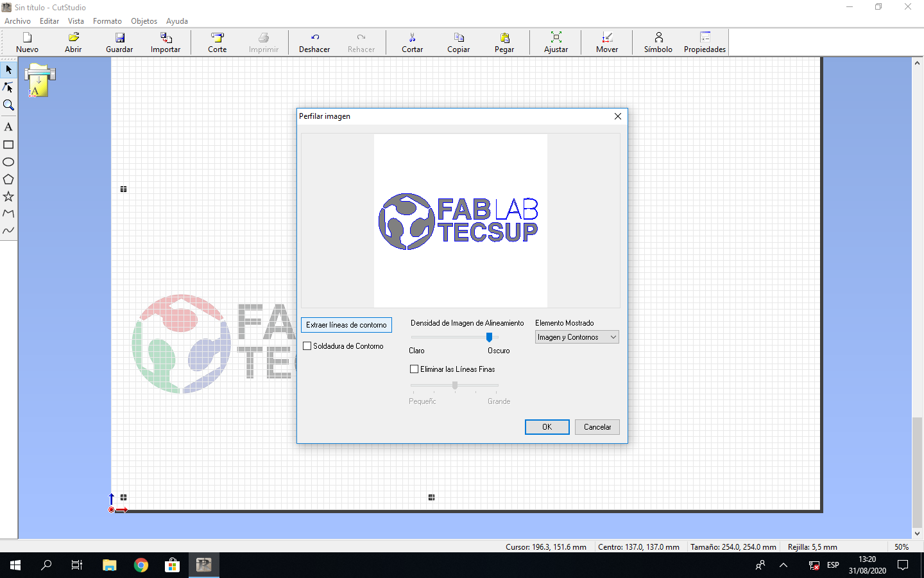Launch Google Chrome from the taskbar
The width and height of the screenshot is (924, 578).
[141, 565]
